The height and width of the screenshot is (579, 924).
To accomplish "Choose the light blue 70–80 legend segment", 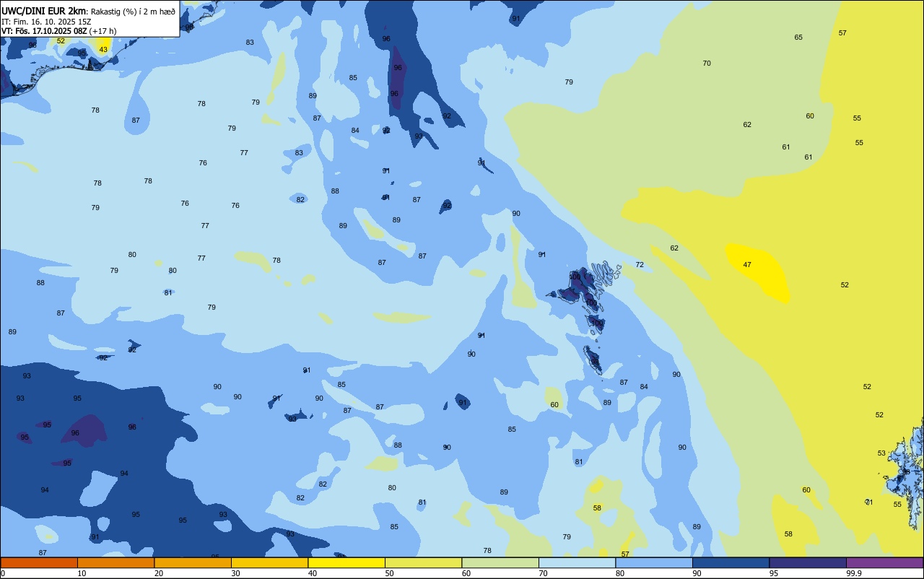I will point(577,562).
